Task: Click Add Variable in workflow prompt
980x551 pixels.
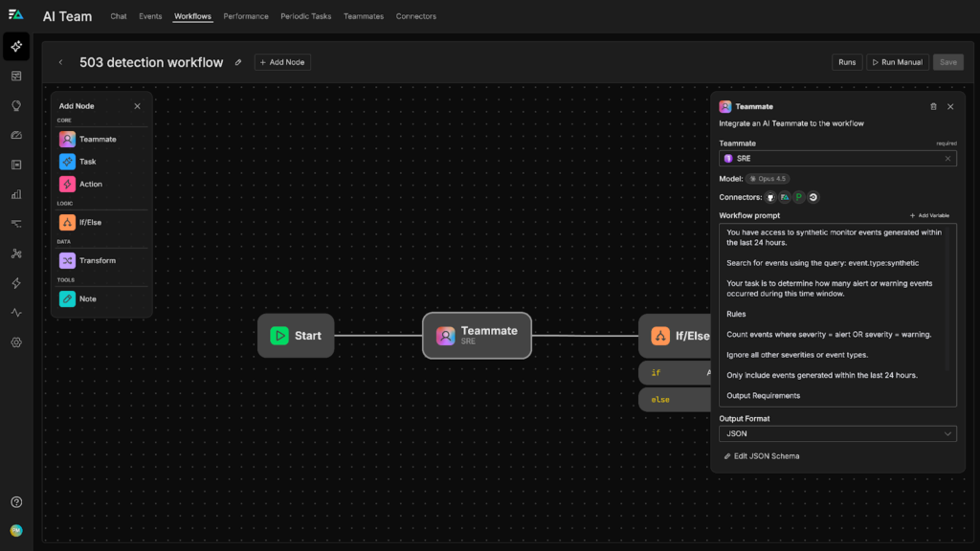Action: point(928,215)
